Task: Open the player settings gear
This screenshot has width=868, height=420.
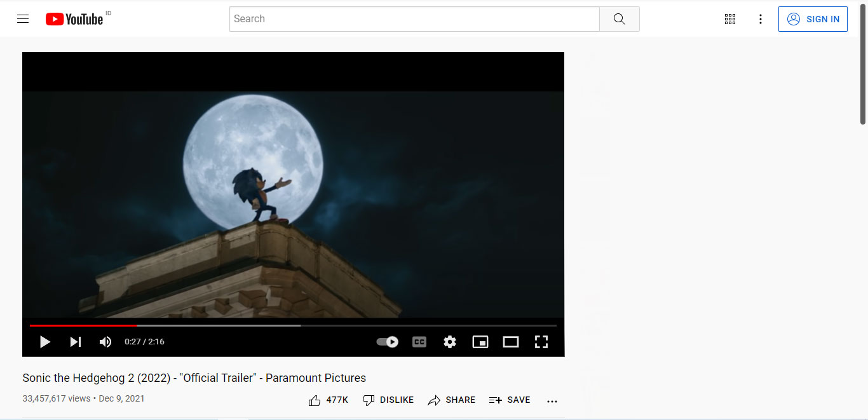Action: [450, 342]
